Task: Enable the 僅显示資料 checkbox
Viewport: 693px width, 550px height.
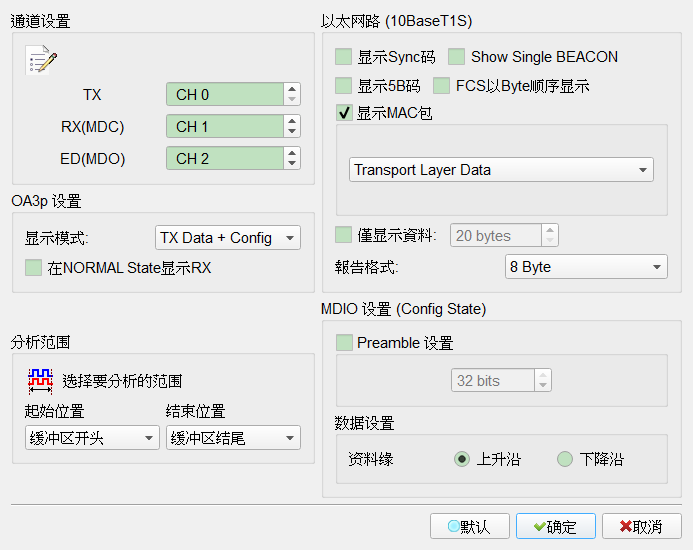Action: click(x=343, y=235)
